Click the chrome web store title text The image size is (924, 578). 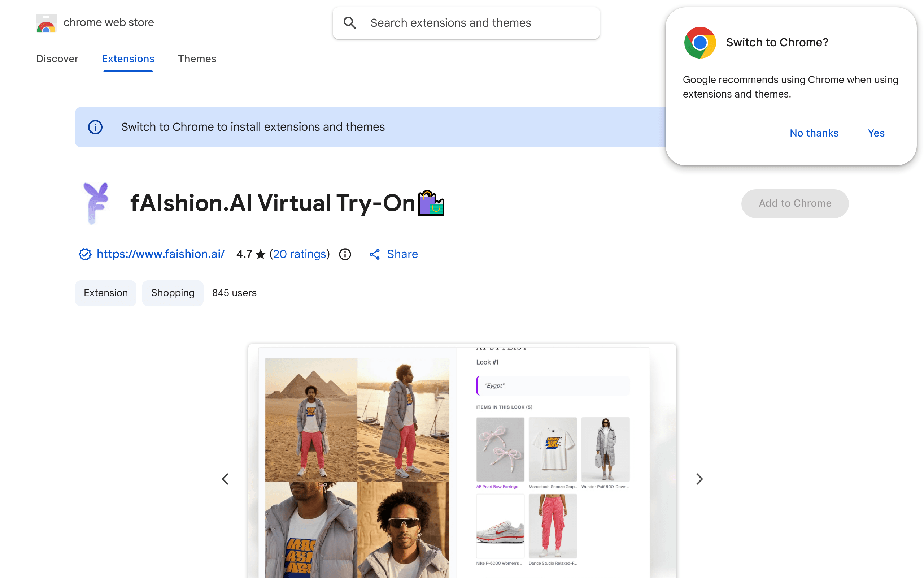[x=109, y=22]
